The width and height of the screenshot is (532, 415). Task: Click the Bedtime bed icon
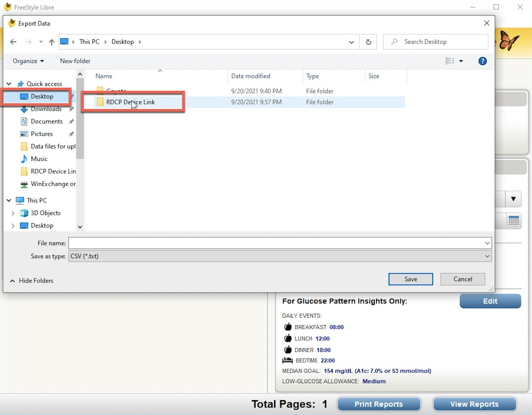click(x=287, y=360)
